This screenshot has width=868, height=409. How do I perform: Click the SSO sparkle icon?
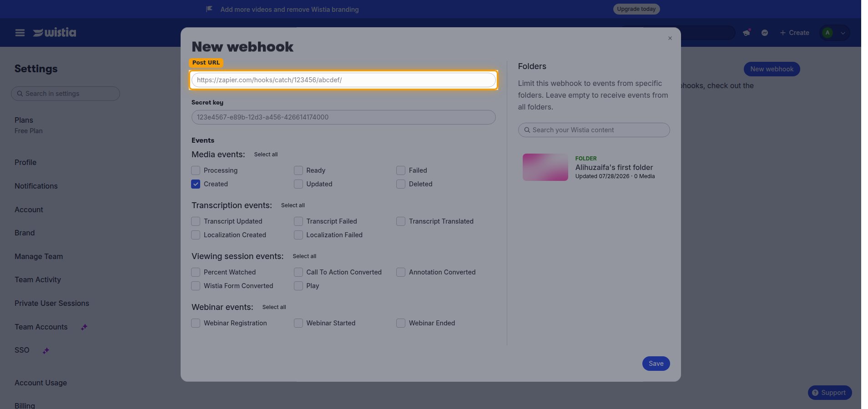(x=46, y=350)
